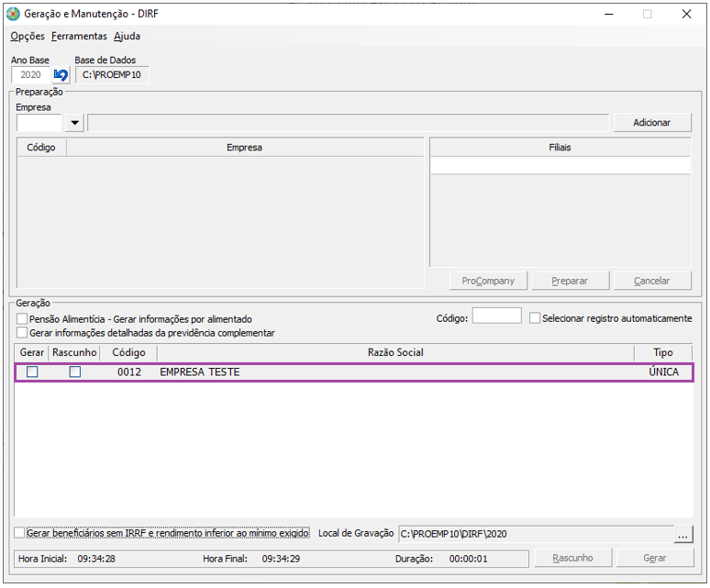This screenshot has height=588, width=710.
Task: Open the Empresa dropdown arrow
Action: click(x=74, y=123)
